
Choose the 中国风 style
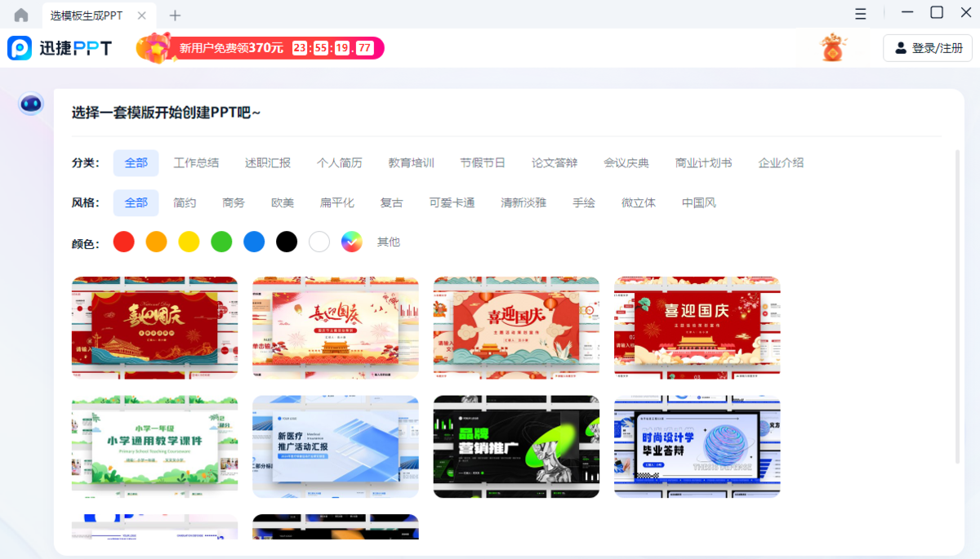[699, 202]
